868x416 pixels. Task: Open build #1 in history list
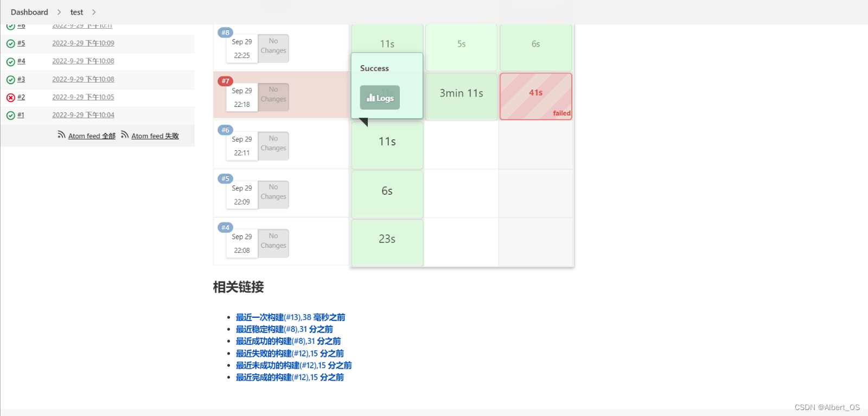coord(21,115)
